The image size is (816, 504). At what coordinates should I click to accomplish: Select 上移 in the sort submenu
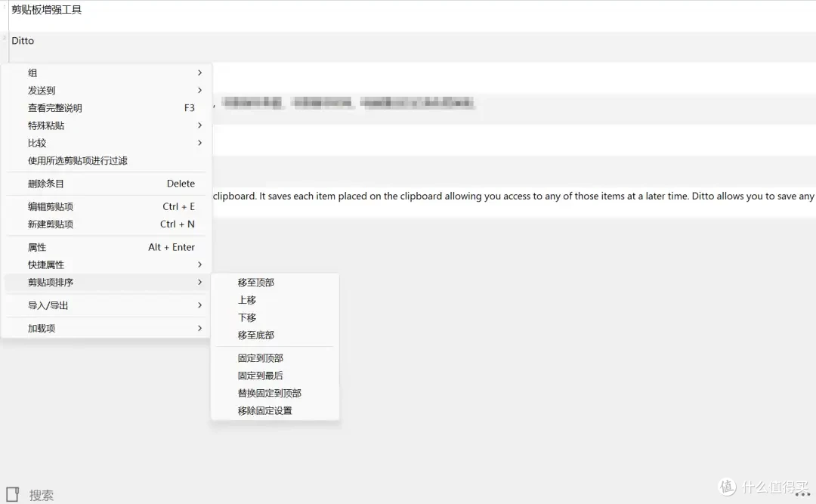[x=275, y=300]
